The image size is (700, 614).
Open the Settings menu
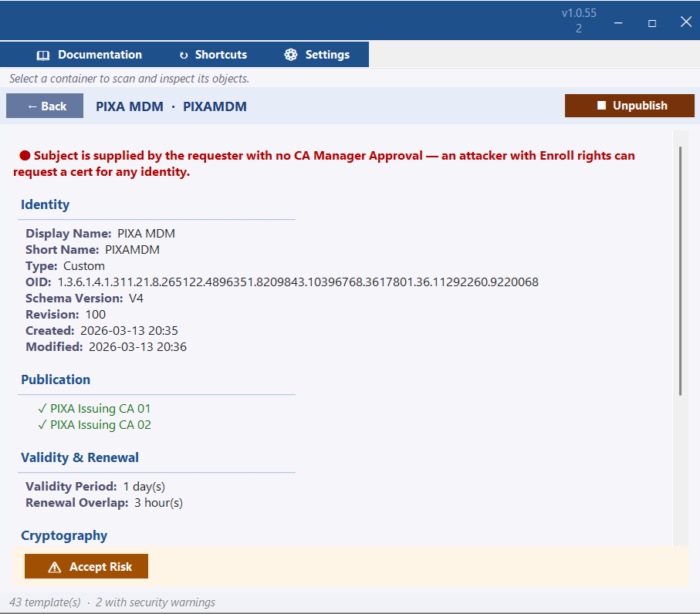click(x=317, y=55)
